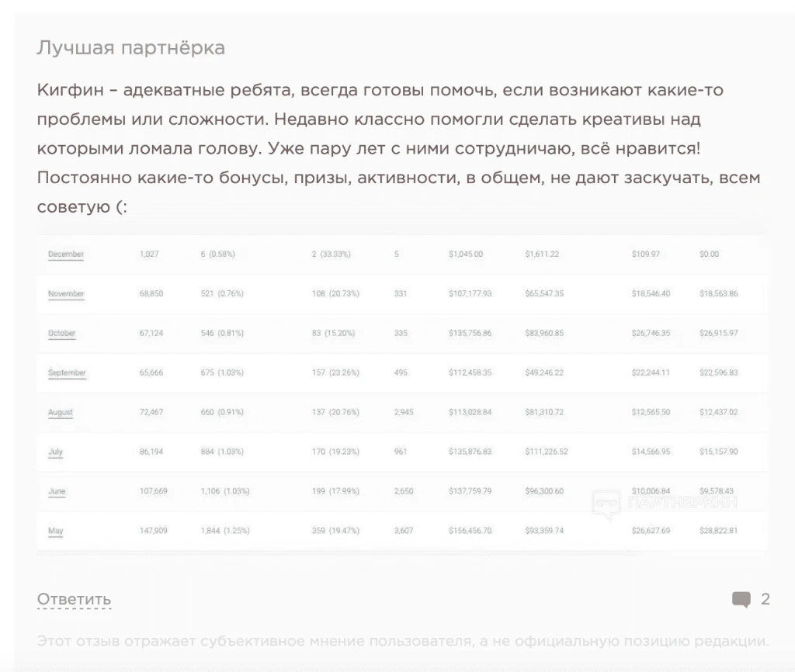This screenshot has width=795, height=672.
Task: Open the June row link
Action: [x=57, y=491]
